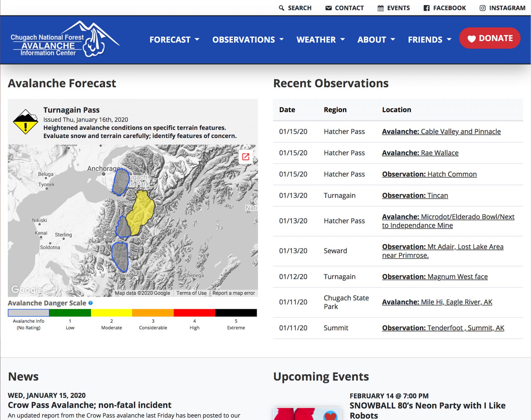The width and height of the screenshot is (531, 420).
Task: Expand the Weather menu arrow
Action: tap(342, 39)
